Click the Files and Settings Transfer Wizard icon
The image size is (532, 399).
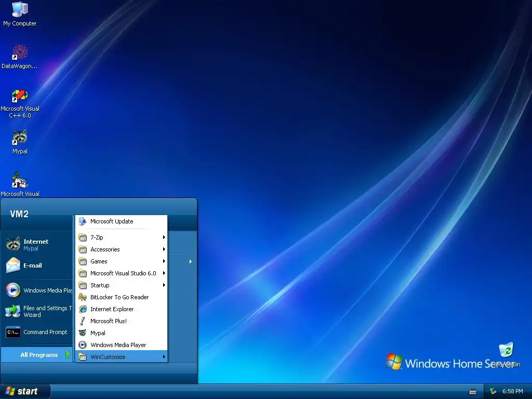point(13,311)
